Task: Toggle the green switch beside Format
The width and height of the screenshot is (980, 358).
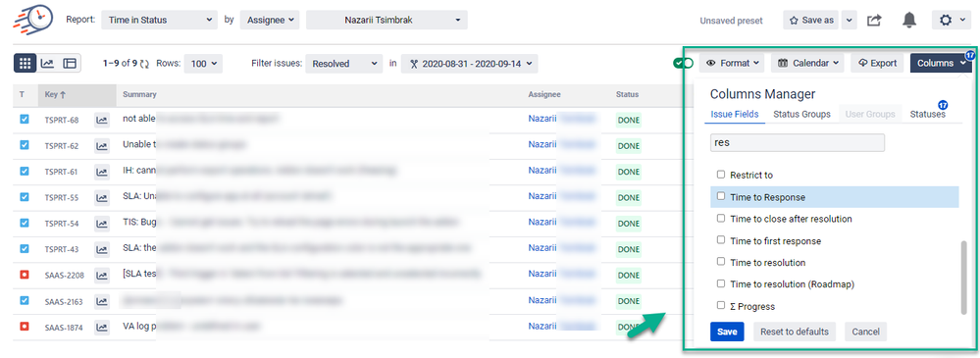Action: point(683,63)
